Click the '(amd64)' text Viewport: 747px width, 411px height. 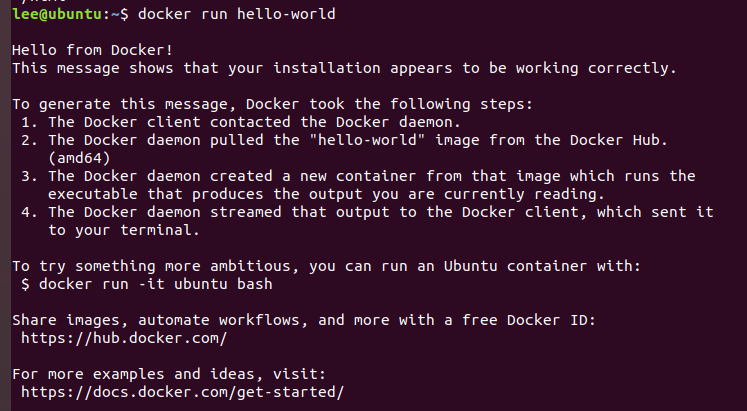[79, 158]
